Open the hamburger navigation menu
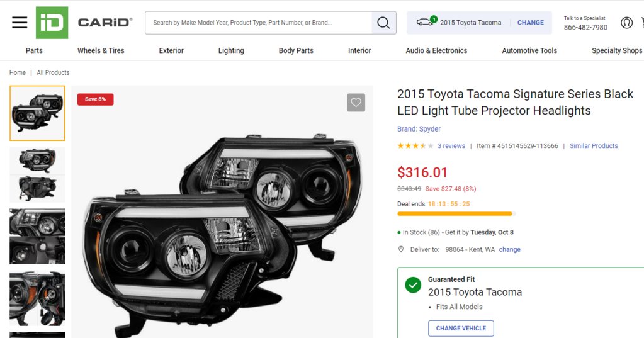 pos(20,23)
